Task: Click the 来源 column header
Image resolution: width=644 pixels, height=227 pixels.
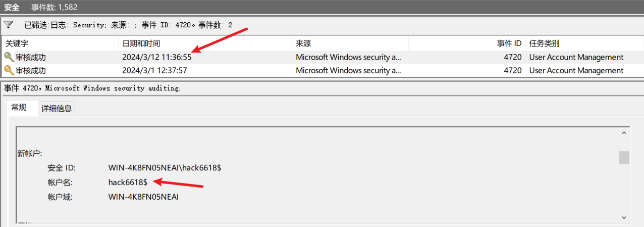Action: (350, 43)
